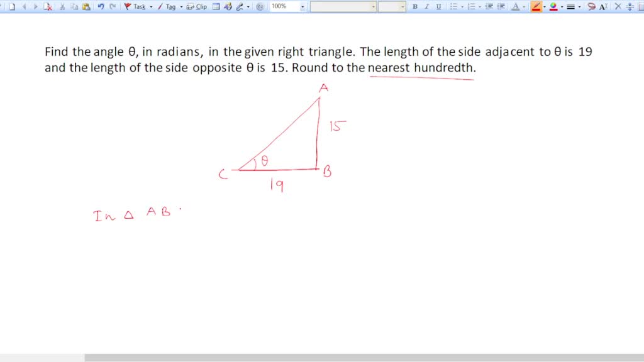The height and width of the screenshot is (362, 644).
Task: Toggle italic formatting
Action: point(427,6)
